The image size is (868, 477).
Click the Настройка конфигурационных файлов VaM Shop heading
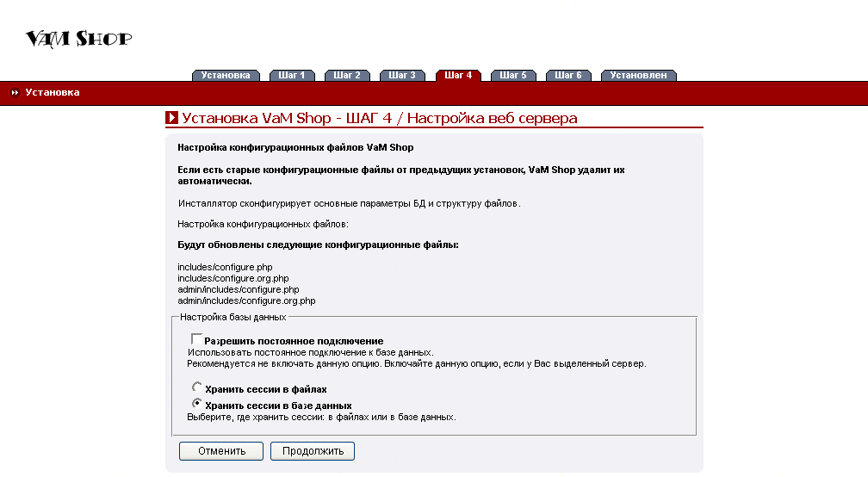tap(295, 148)
